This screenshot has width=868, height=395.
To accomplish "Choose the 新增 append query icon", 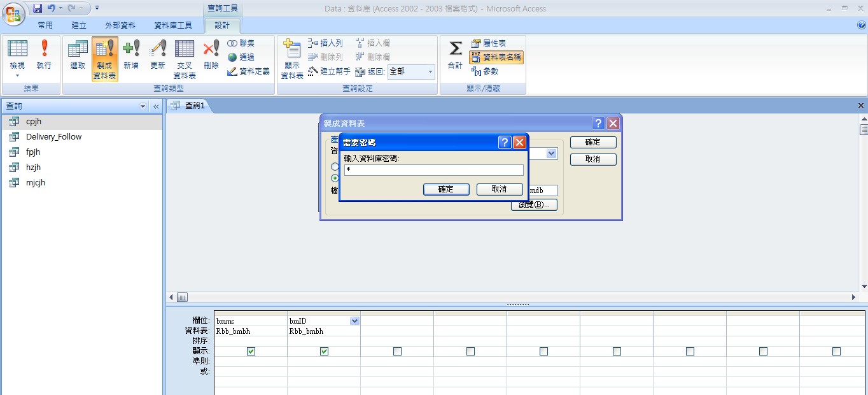I will [131, 55].
